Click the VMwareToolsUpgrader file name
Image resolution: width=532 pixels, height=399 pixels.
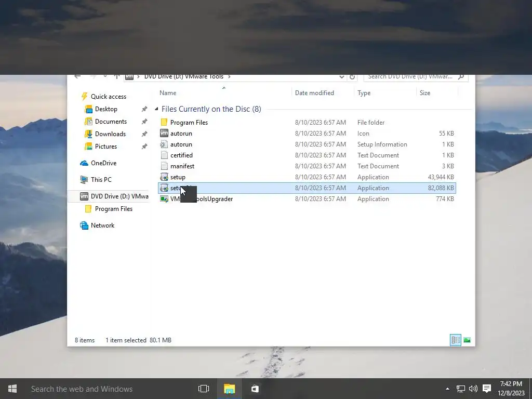(202, 199)
